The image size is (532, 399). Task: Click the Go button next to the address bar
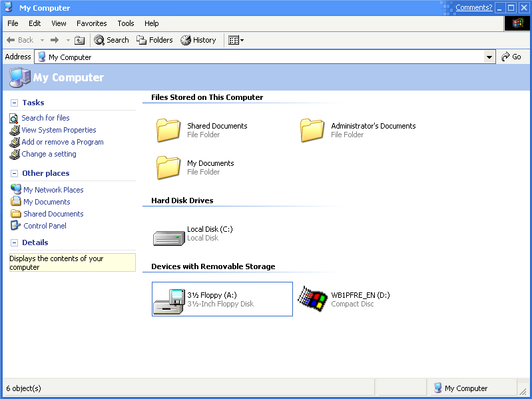point(511,57)
